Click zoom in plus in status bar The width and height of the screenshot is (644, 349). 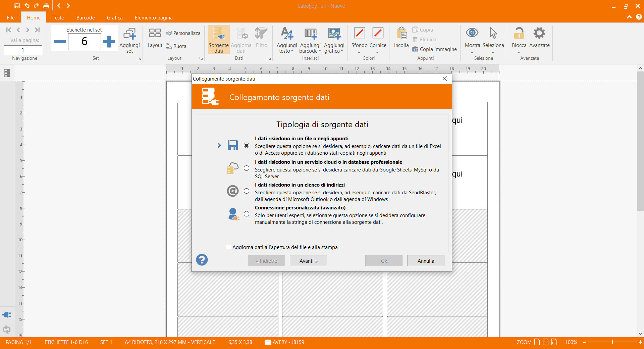(641, 342)
